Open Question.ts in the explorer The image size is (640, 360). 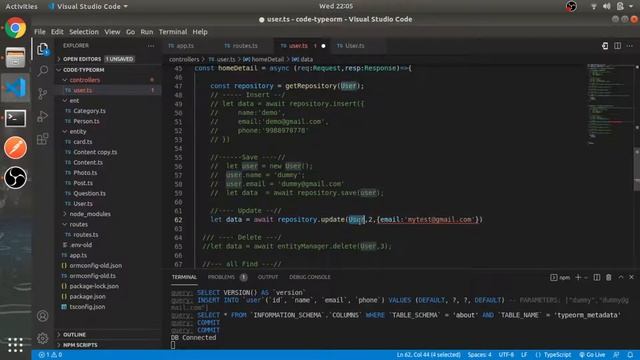point(89,193)
